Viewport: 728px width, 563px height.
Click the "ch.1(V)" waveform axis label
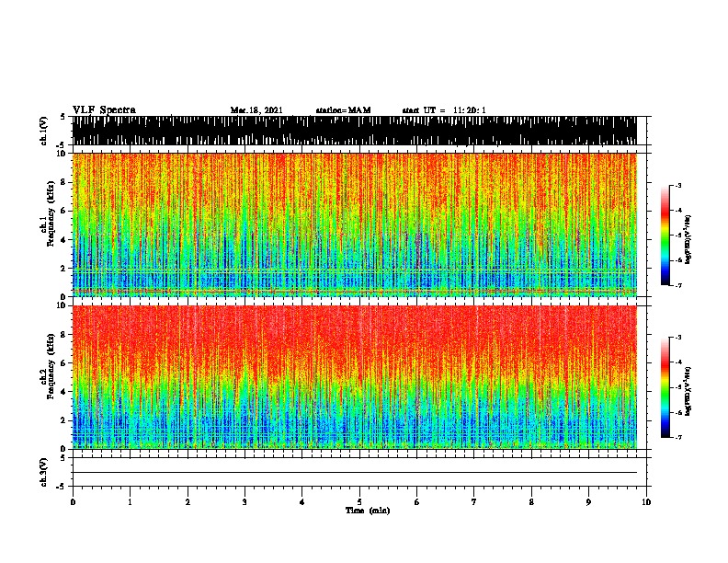44,131
